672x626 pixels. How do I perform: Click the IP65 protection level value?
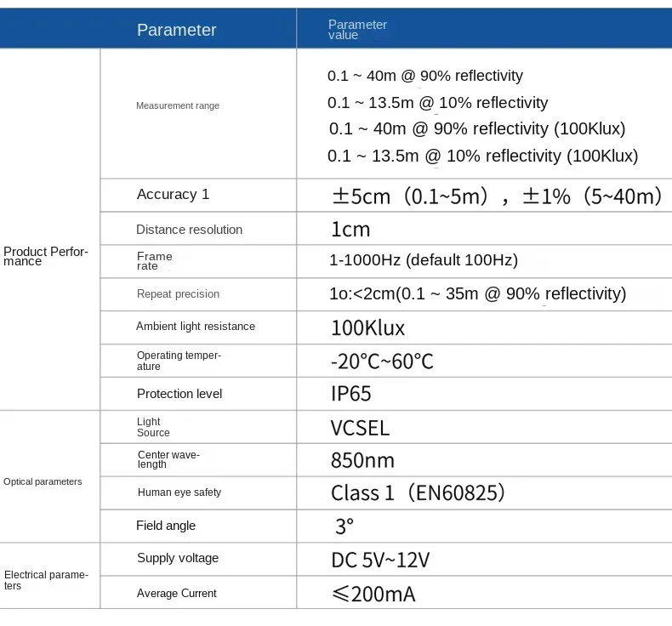(x=351, y=394)
